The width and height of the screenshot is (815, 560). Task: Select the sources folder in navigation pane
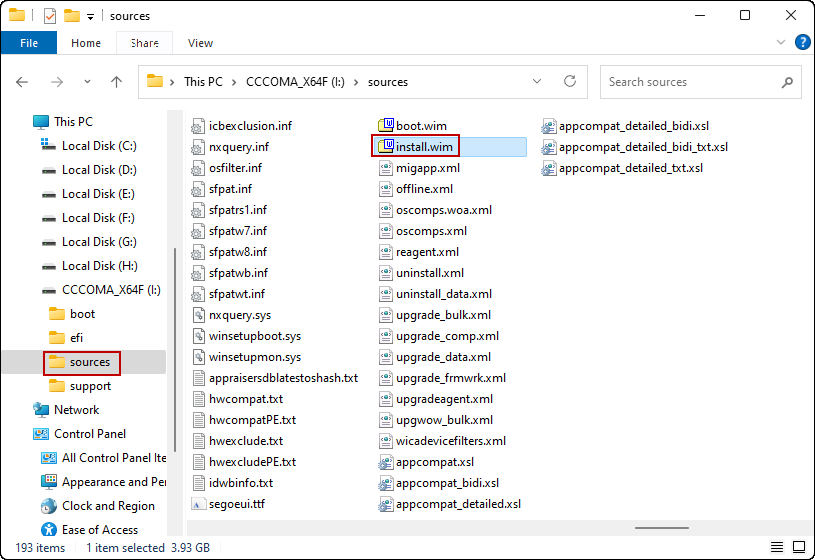click(x=82, y=362)
